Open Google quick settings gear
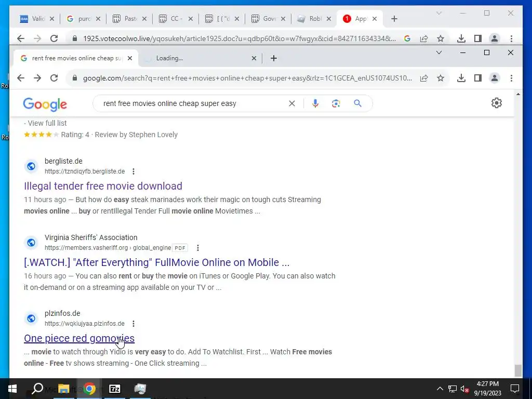 pos(496,103)
